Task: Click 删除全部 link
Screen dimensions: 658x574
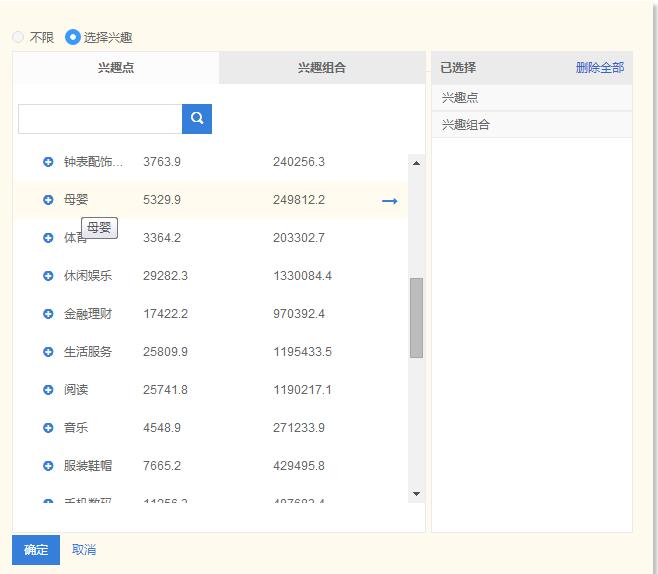Action: tap(600, 68)
